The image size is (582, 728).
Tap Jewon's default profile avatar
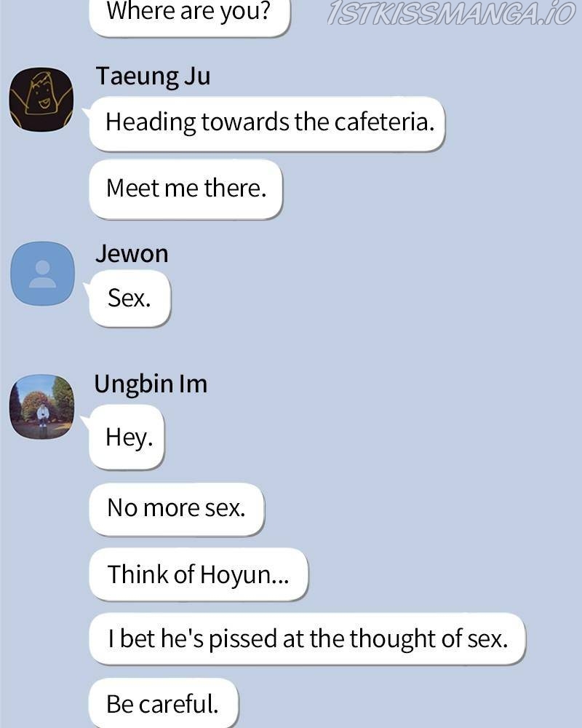43,274
